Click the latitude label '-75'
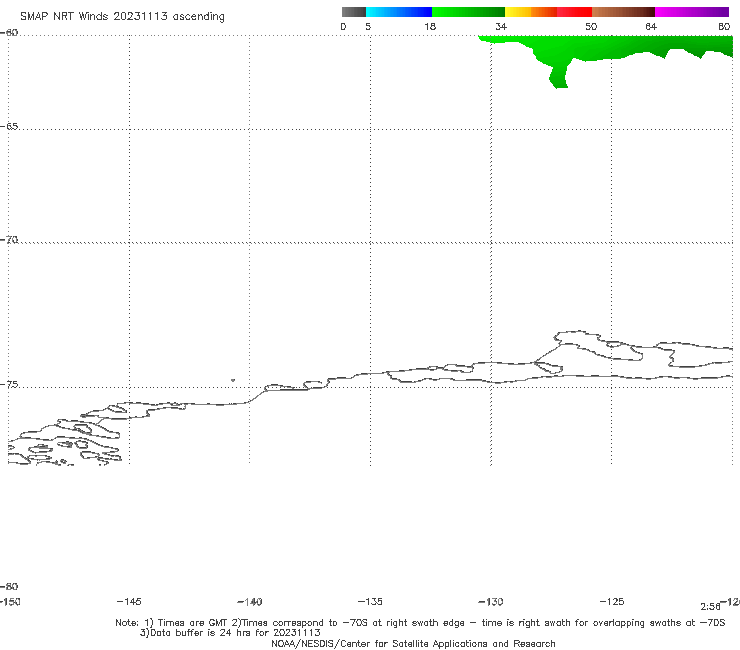The width and height of the screenshot is (740, 650). [x=9, y=384]
